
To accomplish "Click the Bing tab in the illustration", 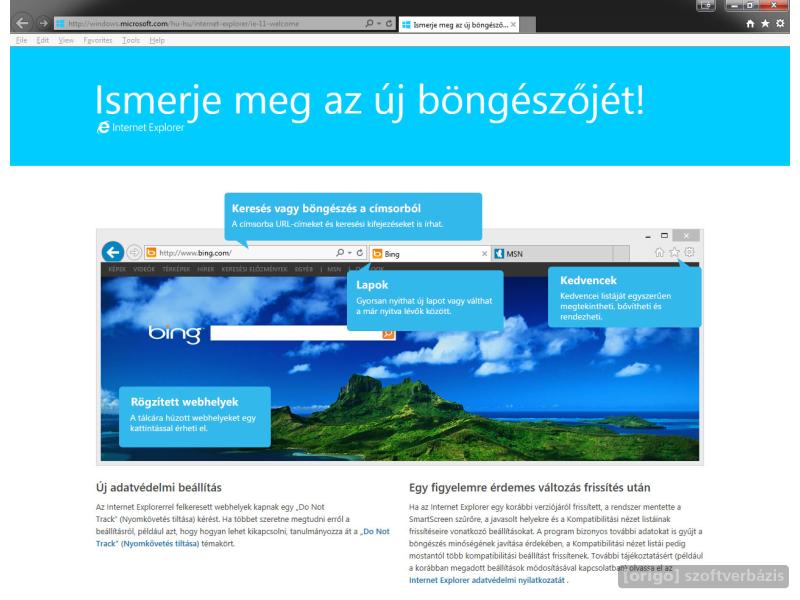I will 430,254.
